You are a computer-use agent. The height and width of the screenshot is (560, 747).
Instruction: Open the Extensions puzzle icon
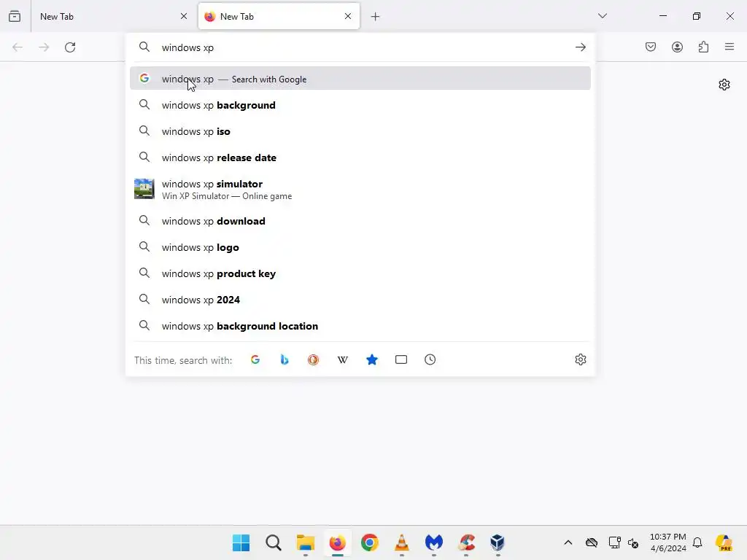point(703,47)
